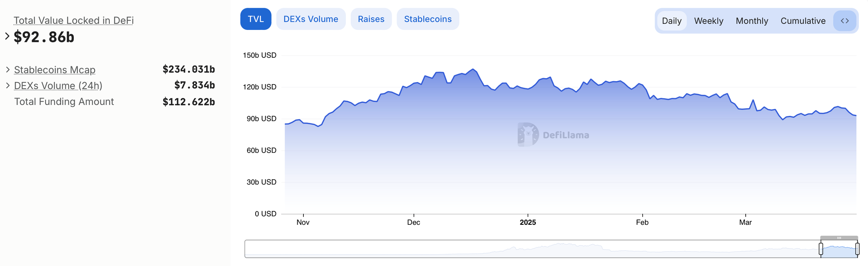Select Daily interval
Image resolution: width=868 pixels, height=266 pixels.
pos(672,21)
